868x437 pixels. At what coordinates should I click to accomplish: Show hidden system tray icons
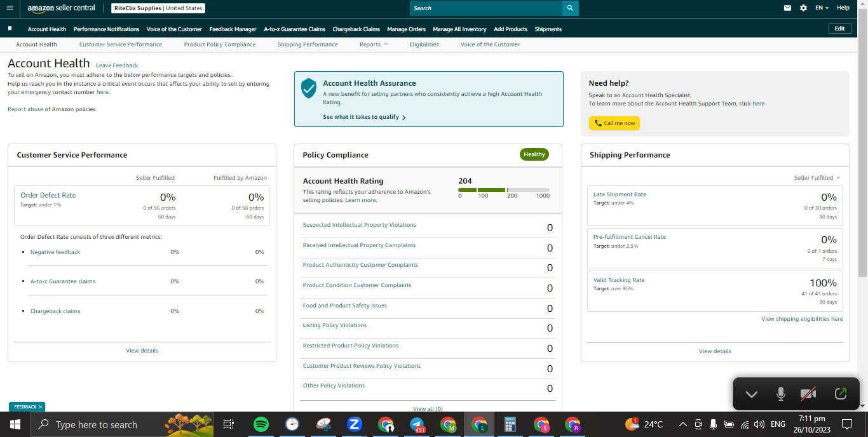point(683,424)
